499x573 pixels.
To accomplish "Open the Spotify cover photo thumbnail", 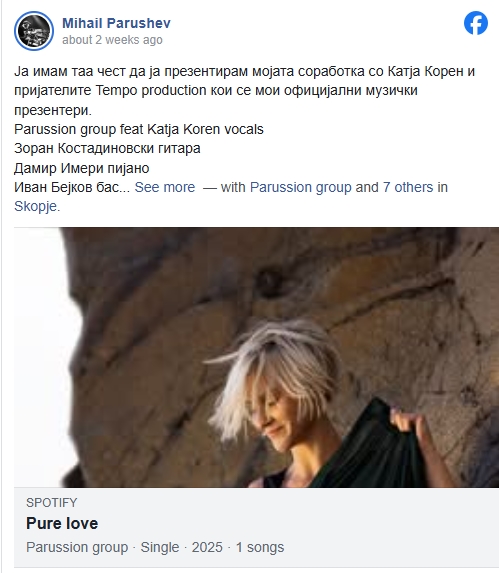I will pos(256,357).
